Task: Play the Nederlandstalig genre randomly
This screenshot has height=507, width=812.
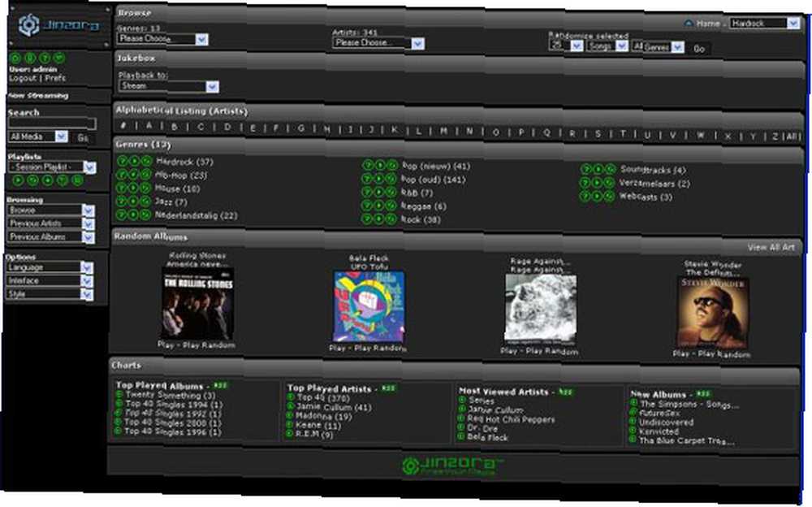Action: [146, 214]
